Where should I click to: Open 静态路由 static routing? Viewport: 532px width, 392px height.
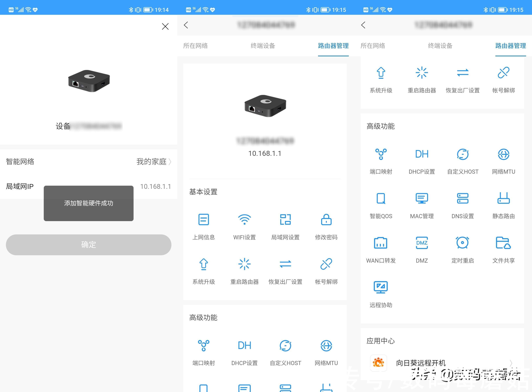[x=503, y=206]
